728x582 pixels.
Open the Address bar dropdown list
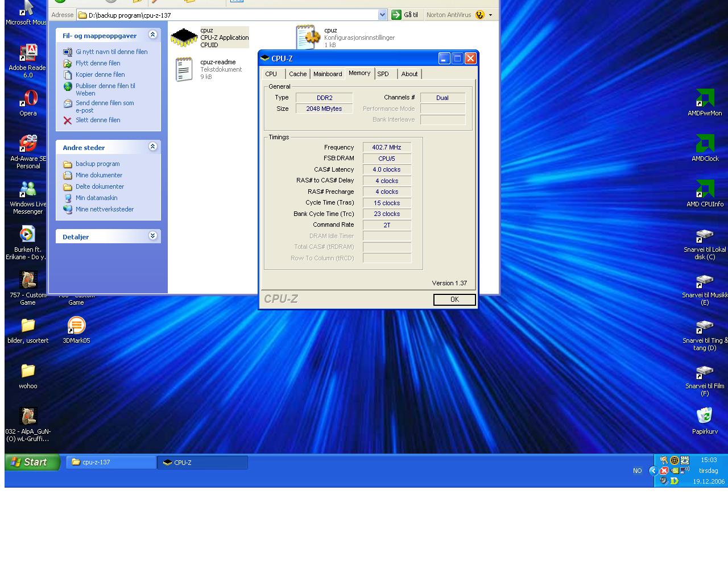pos(382,15)
